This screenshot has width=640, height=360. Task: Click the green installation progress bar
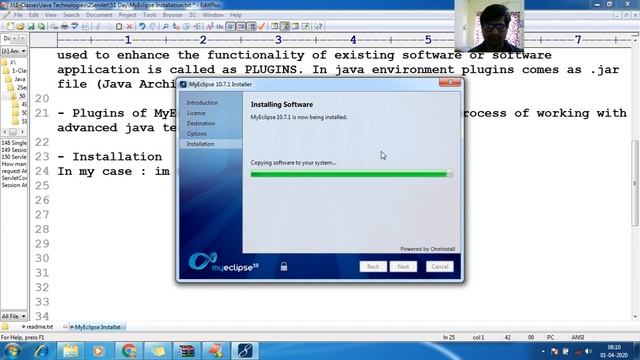[x=351, y=174]
